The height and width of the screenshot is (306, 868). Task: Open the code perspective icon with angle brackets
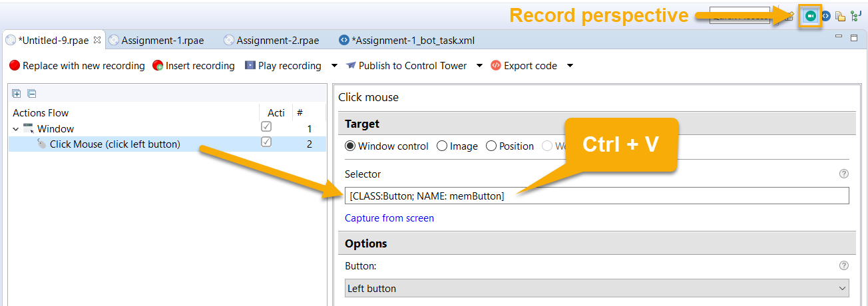[x=826, y=16]
